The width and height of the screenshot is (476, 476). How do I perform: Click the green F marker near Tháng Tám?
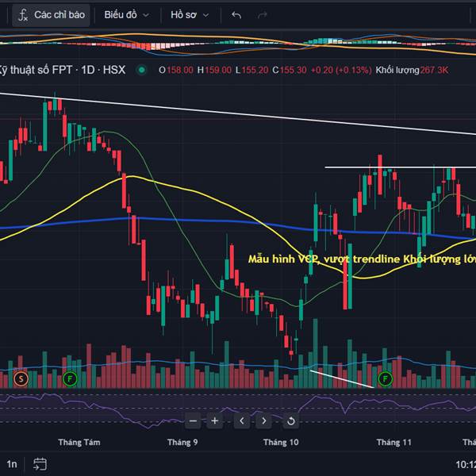70,378
